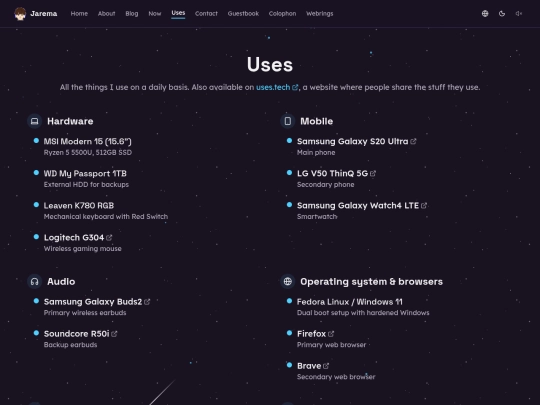Click the Jarema site name

[44, 14]
